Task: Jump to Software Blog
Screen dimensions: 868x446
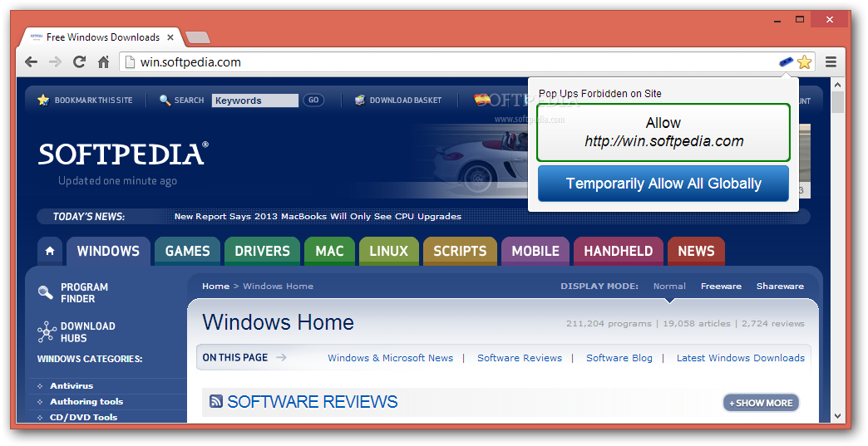Action: 619,358
